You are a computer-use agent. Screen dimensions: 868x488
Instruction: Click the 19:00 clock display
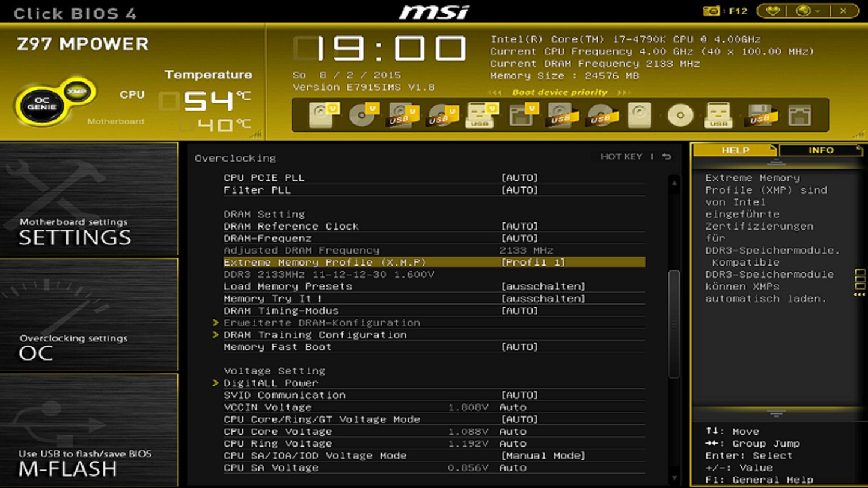pos(381,48)
